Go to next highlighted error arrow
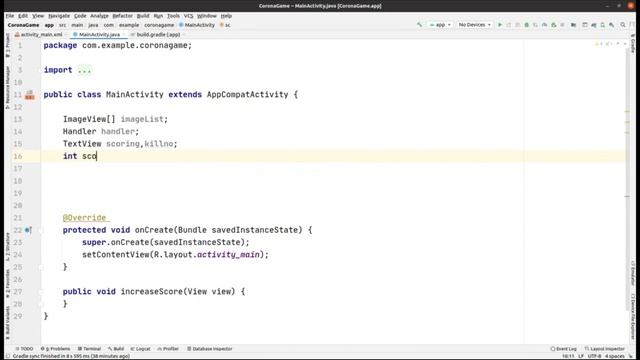Image resolution: width=640 pixels, height=360 pixels. click(625, 44)
